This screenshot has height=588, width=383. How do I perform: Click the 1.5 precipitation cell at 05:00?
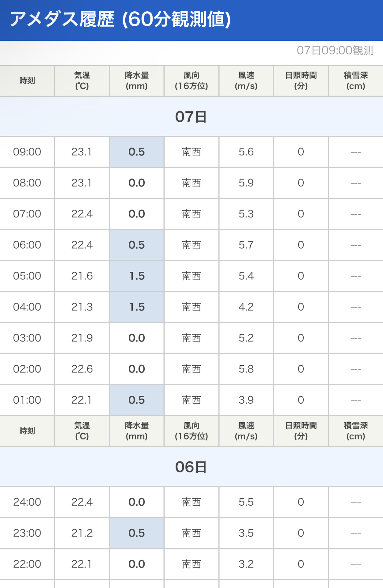click(137, 276)
